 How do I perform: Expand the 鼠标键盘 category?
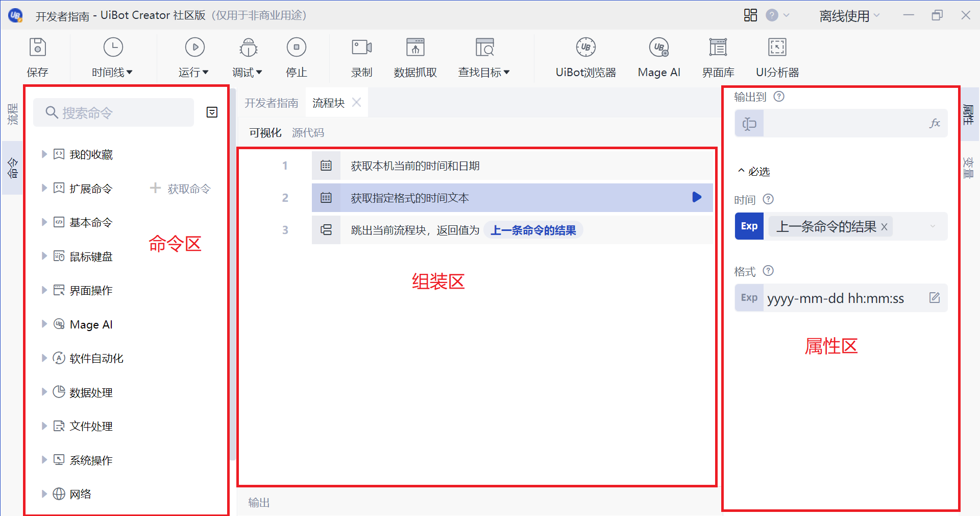(x=44, y=256)
